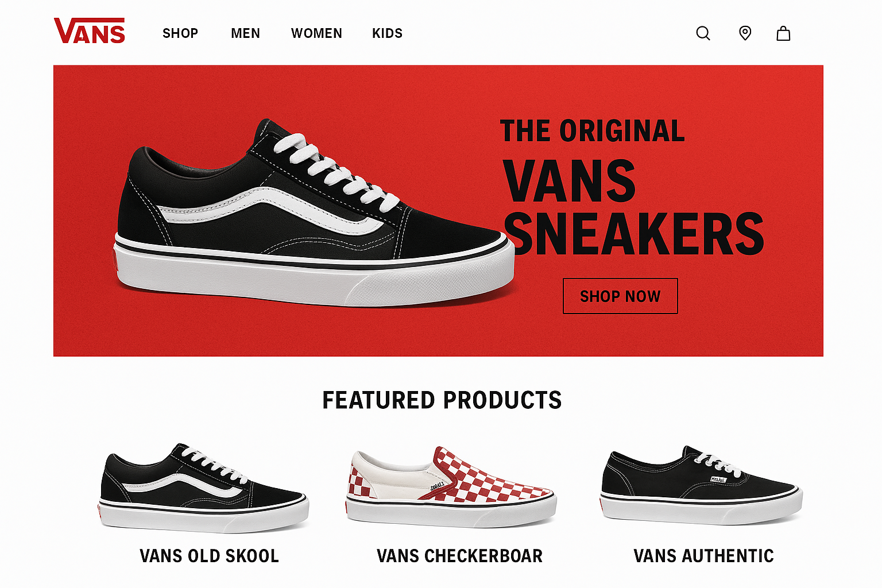
Task: Open the shopping bag icon
Action: pos(783,33)
